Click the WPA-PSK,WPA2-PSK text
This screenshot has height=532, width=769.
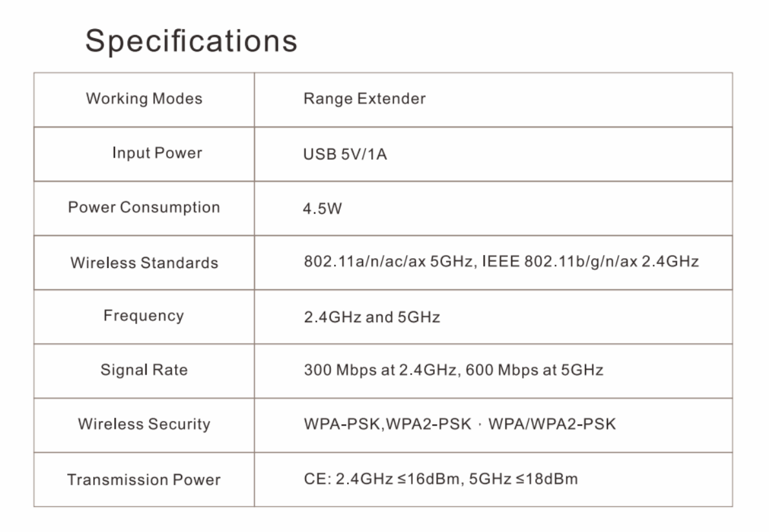click(388, 424)
